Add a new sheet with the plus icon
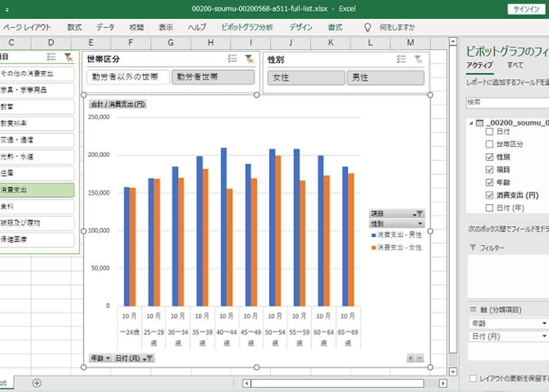 click(37, 383)
